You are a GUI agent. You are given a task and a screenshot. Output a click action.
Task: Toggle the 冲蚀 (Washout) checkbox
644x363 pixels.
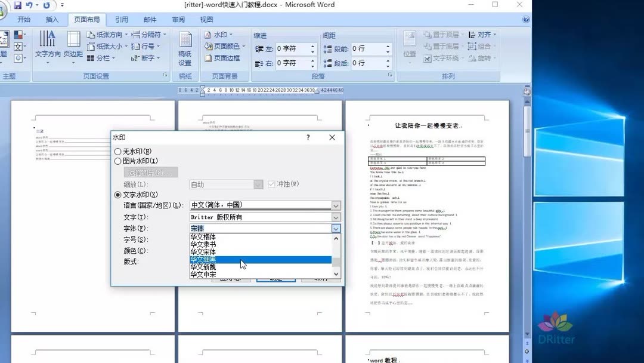click(272, 184)
